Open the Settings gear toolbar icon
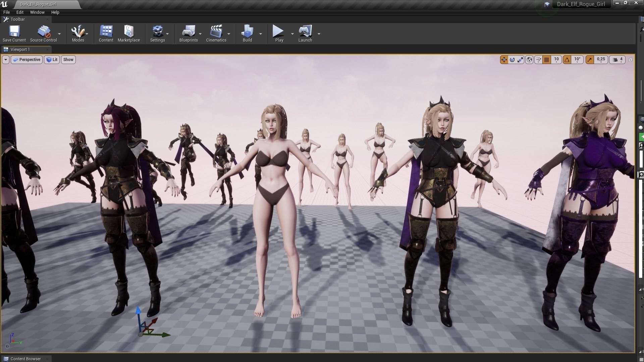Screen dimensions: 644x362 point(157,34)
